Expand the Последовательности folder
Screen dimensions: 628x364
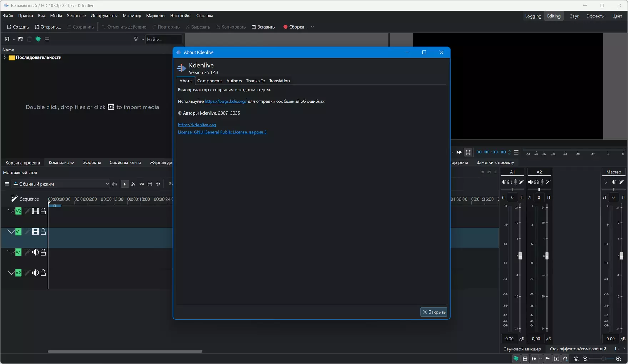click(x=5, y=57)
